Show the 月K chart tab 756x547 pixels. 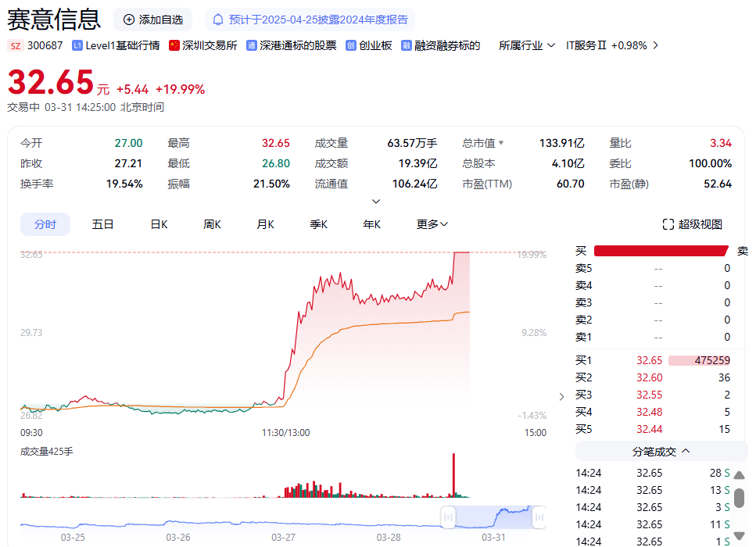[x=265, y=224]
